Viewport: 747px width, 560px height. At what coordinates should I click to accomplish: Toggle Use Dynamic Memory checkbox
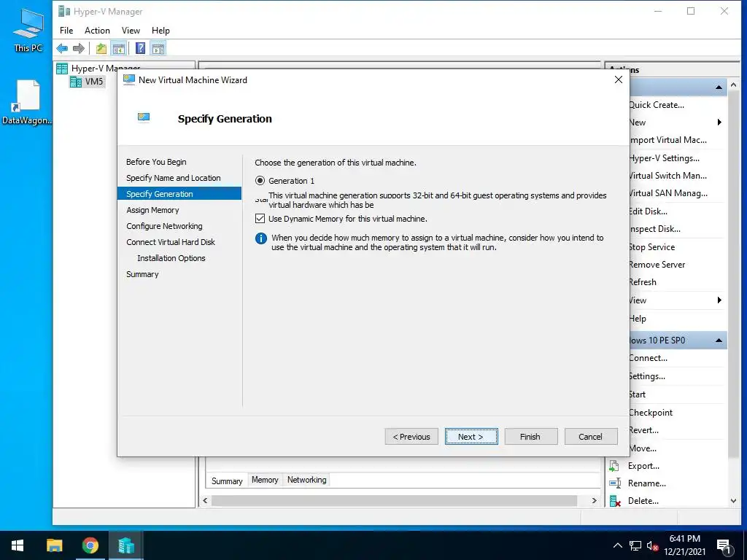point(260,219)
